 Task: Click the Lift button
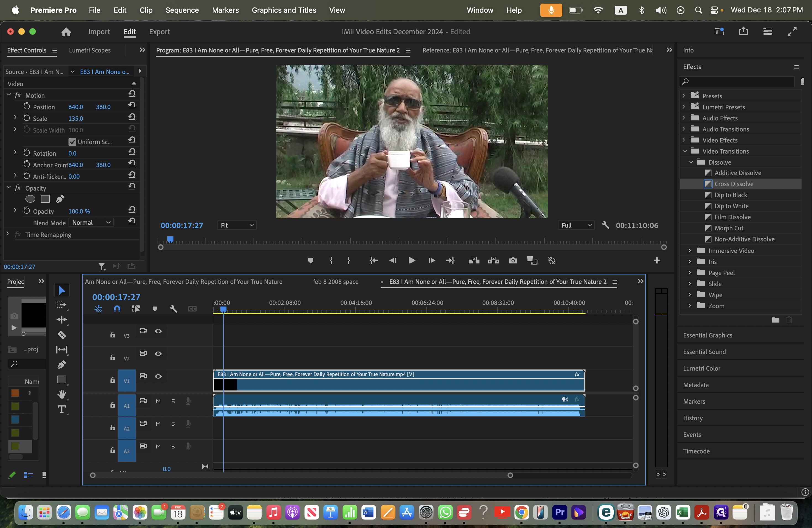474,261
